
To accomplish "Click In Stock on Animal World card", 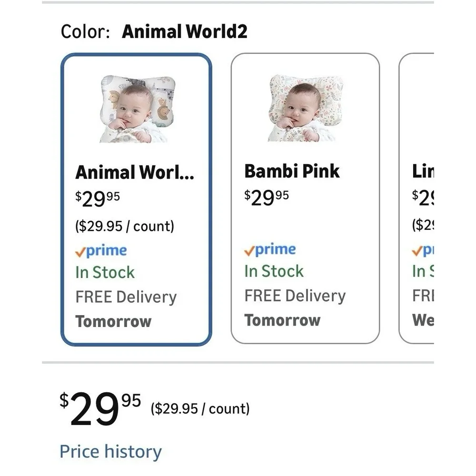I will (105, 272).
